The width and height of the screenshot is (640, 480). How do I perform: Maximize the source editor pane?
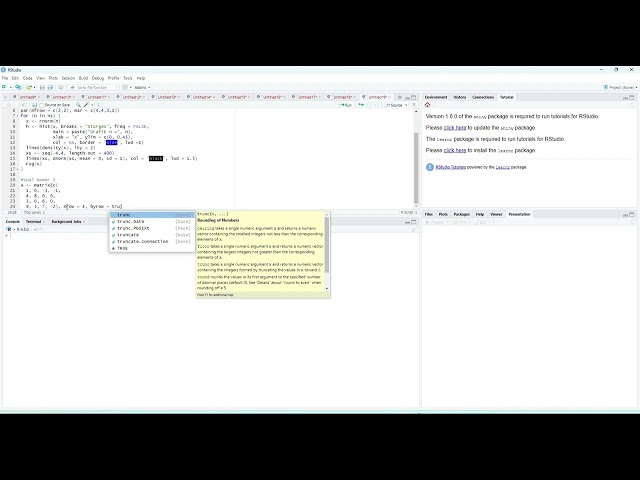(413, 97)
